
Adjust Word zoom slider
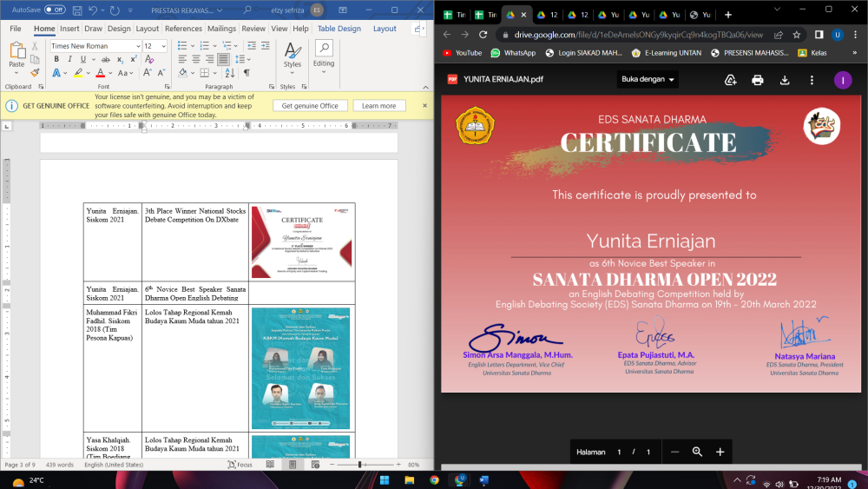point(360,465)
